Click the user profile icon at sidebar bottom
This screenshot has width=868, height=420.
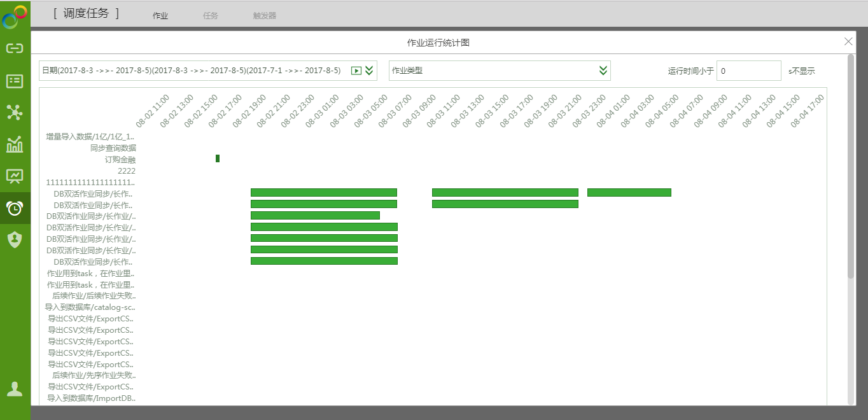click(x=15, y=389)
